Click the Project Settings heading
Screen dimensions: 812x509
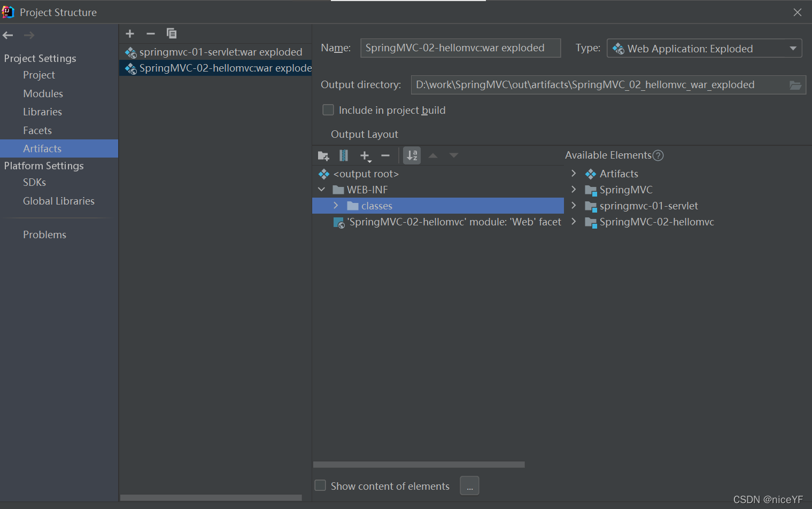40,58
